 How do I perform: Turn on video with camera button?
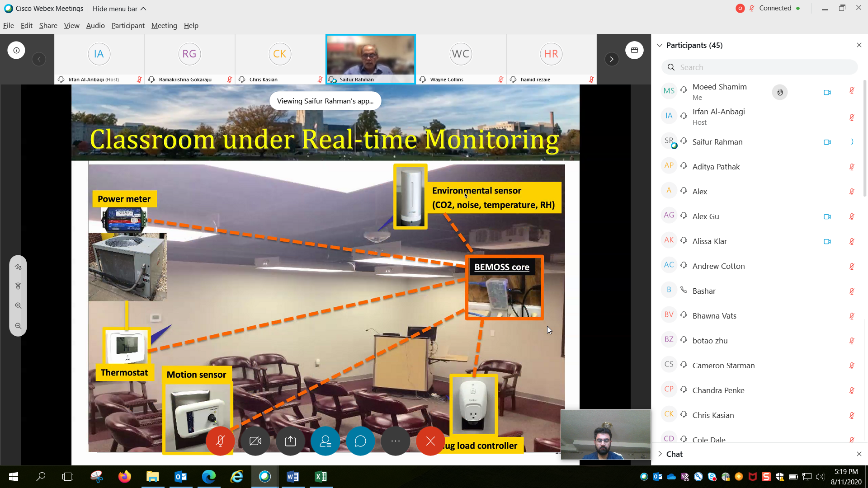click(x=255, y=441)
